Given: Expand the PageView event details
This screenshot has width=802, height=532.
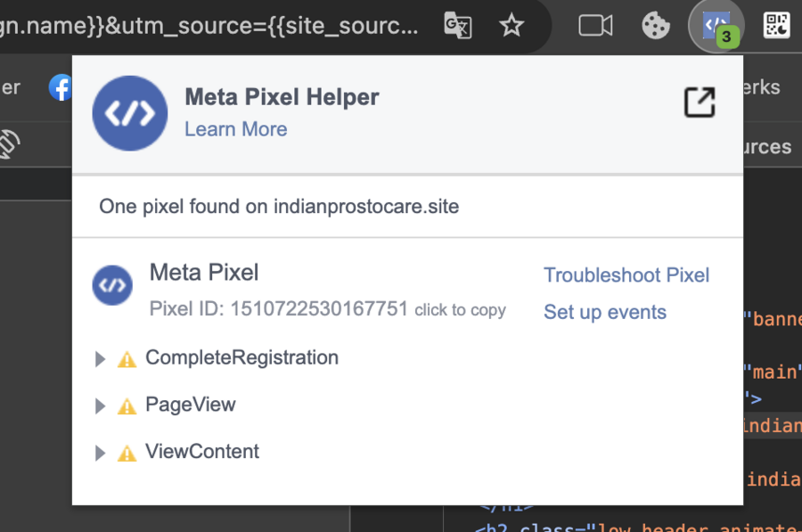Looking at the screenshot, I should tap(101, 406).
